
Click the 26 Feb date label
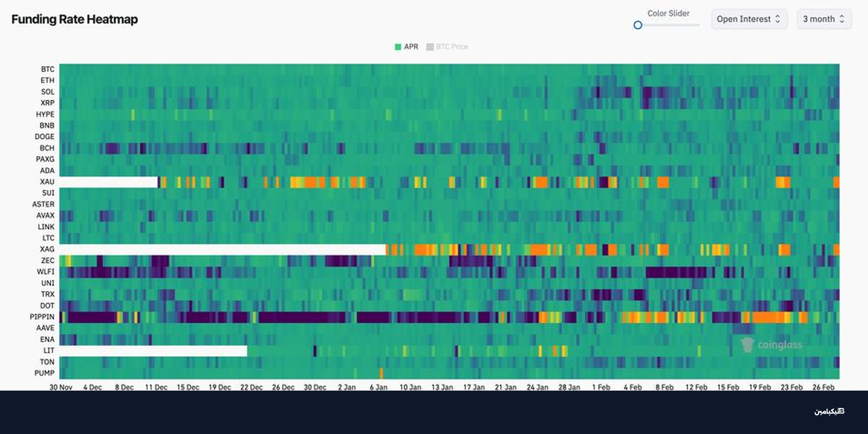click(823, 387)
